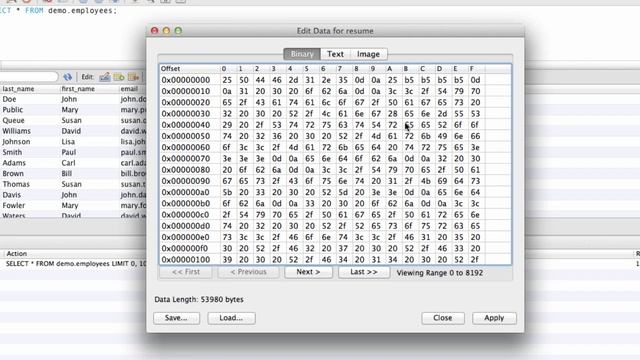The image size is (640, 360).
Task: Click the Data Length: 53980 bytes label
Action: coord(199,300)
